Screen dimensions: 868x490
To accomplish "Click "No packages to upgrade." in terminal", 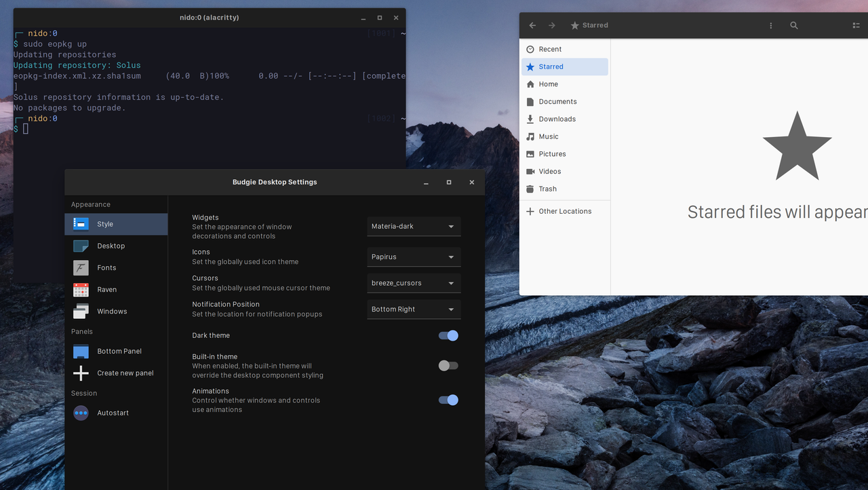I will (x=70, y=108).
